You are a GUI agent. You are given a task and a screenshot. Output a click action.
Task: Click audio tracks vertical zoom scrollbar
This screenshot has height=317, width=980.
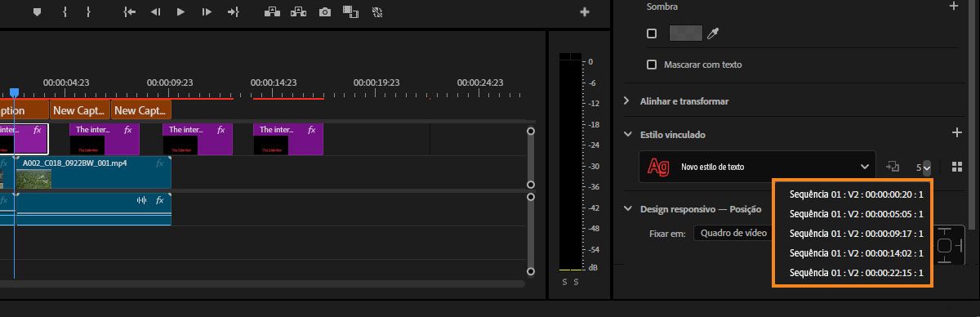pos(531,234)
